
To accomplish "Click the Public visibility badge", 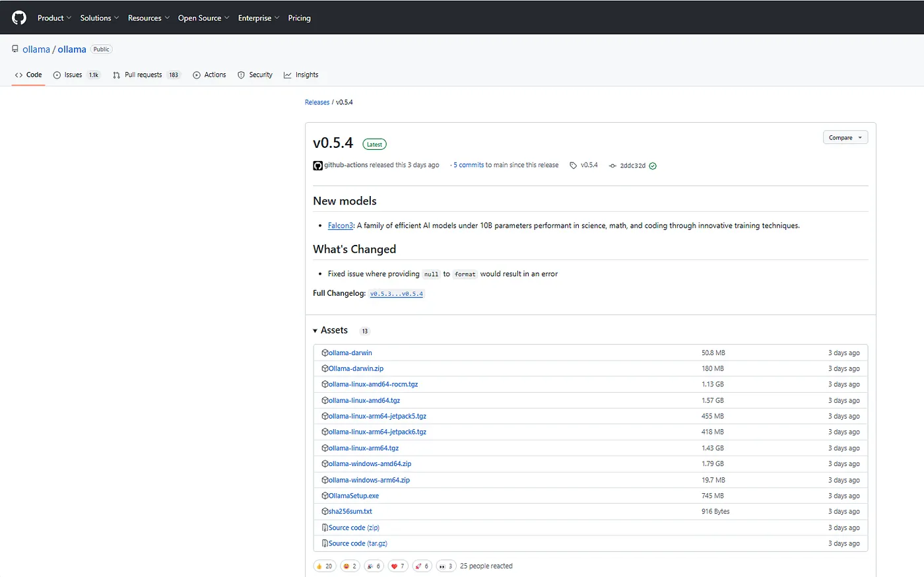I will pyautogui.click(x=101, y=50).
